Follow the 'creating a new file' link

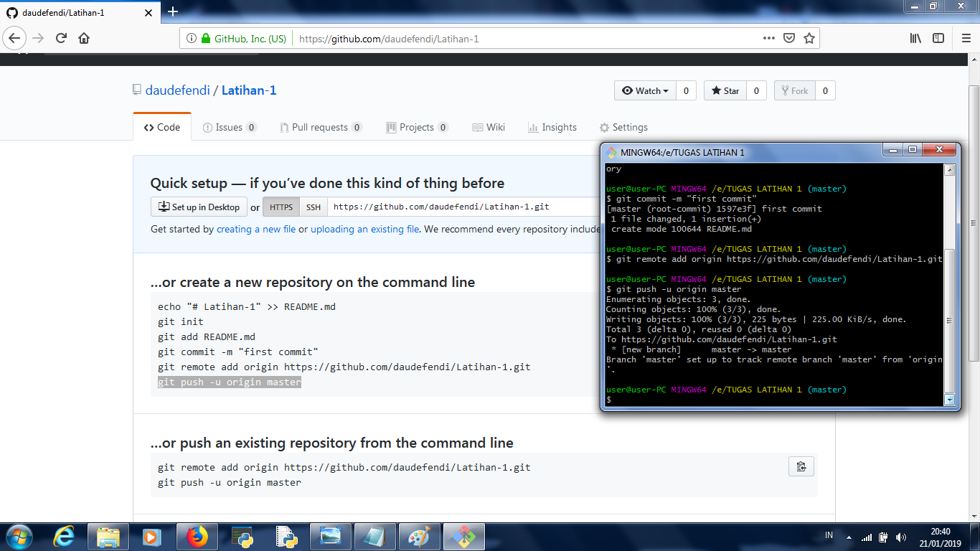(x=256, y=230)
